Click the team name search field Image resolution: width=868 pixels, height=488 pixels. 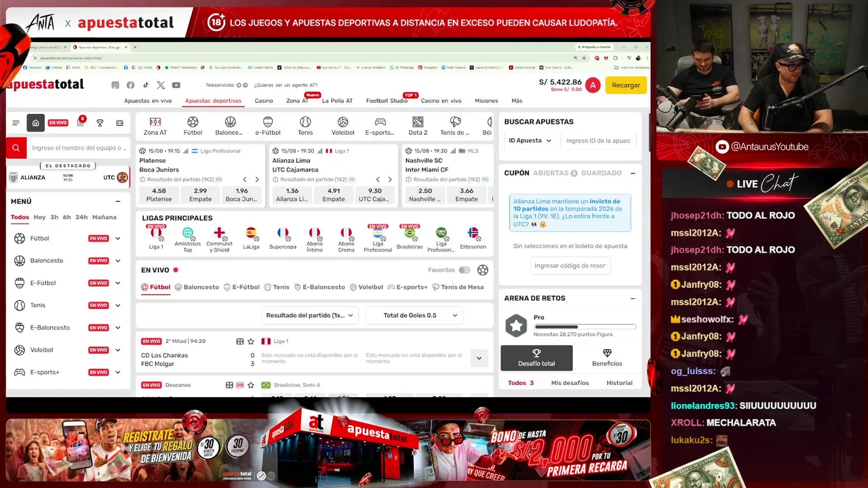[x=78, y=148]
